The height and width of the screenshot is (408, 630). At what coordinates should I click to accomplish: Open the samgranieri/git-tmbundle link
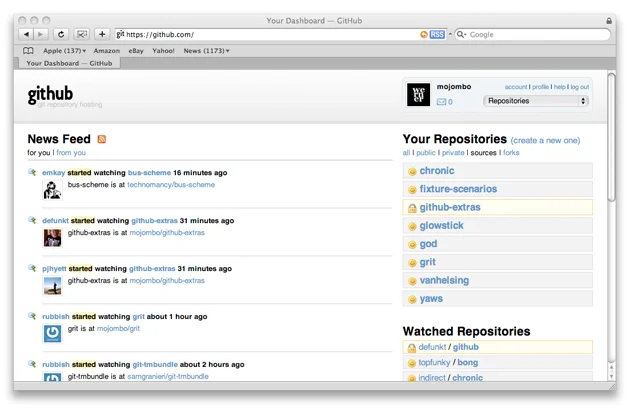[x=168, y=377]
